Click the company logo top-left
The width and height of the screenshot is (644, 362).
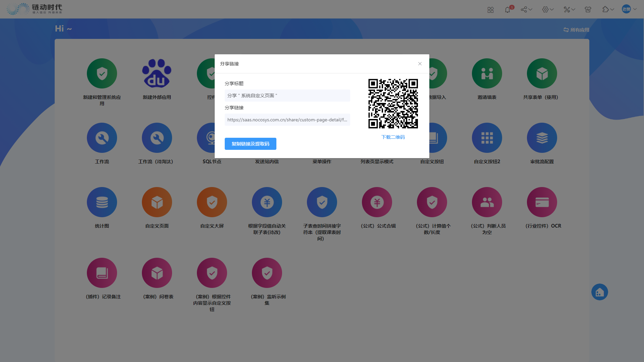pyautogui.click(x=35, y=9)
